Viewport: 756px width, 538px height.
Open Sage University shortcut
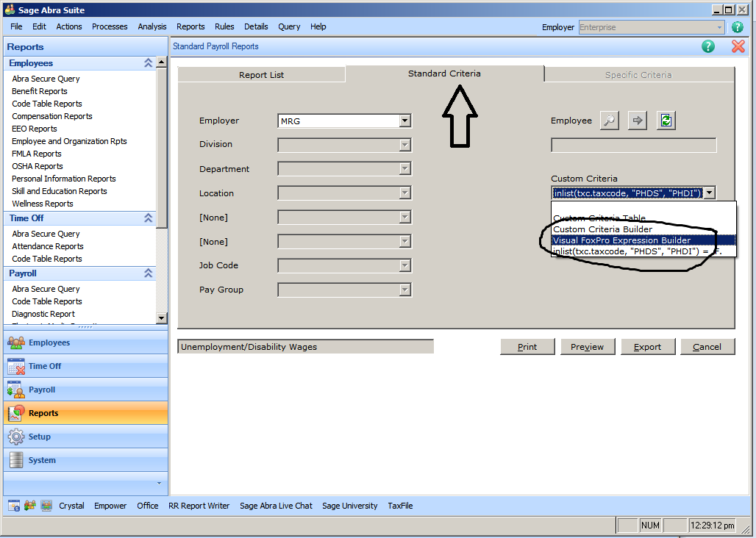[x=349, y=506]
